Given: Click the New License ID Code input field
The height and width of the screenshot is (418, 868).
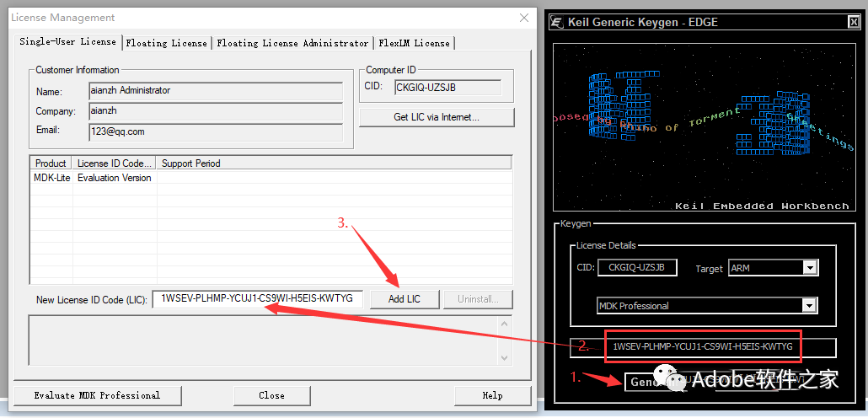Looking at the screenshot, I should click(257, 299).
